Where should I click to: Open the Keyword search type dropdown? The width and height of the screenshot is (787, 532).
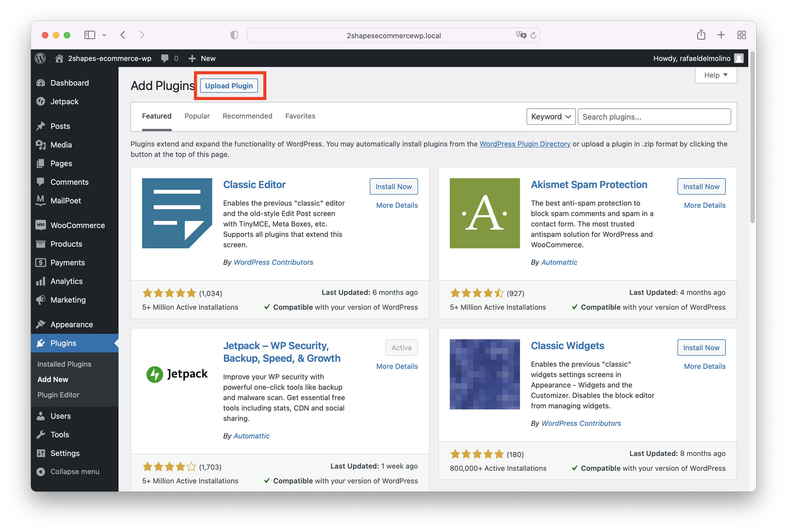coord(551,117)
